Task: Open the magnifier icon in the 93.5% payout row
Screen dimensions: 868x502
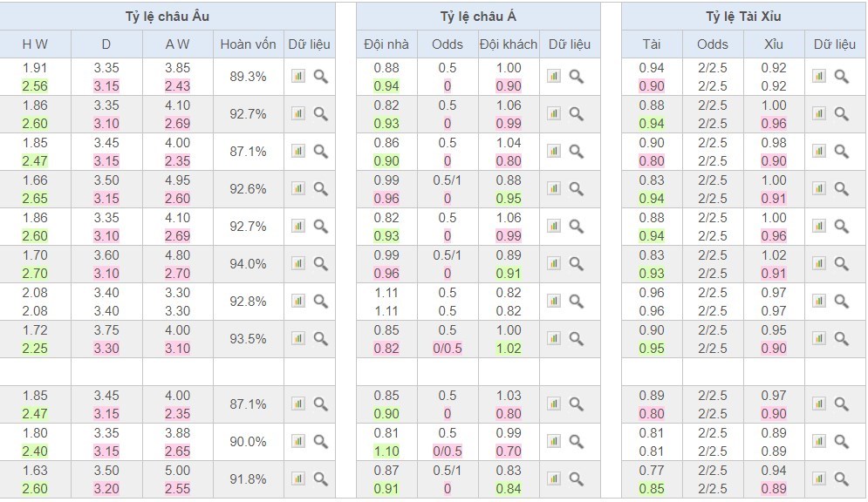Action: (320, 339)
